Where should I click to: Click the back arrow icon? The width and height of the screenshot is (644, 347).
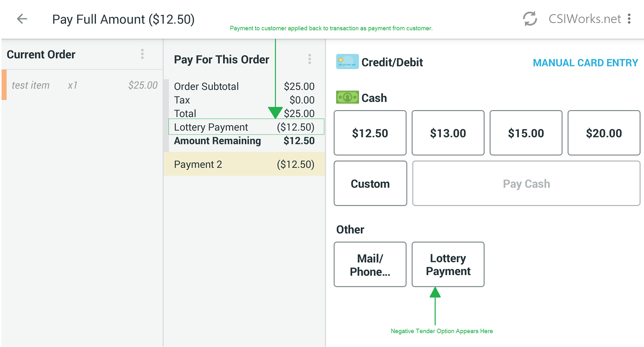[x=22, y=19]
